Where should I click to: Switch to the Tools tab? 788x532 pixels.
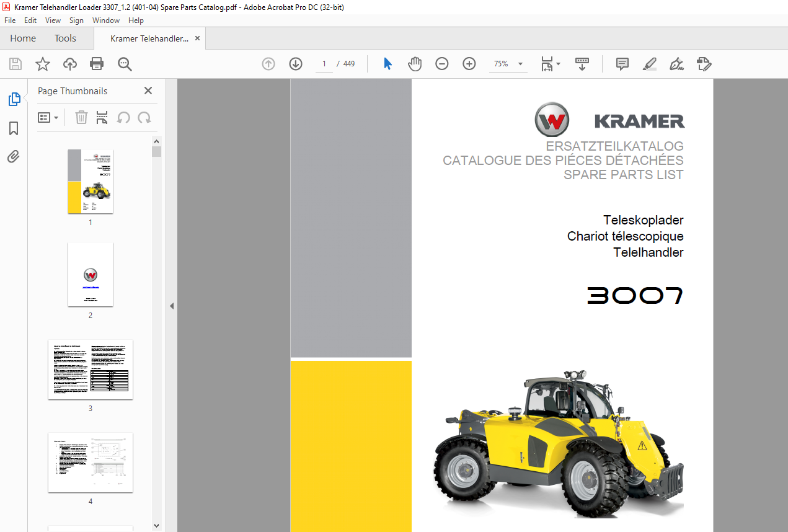(x=65, y=38)
